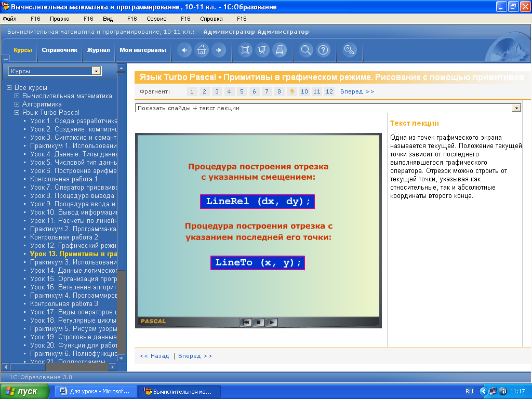The height and width of the screenshot is (399, 532).
Task: Click the home icon in toolbar
Action: click(x=202, y=50)
